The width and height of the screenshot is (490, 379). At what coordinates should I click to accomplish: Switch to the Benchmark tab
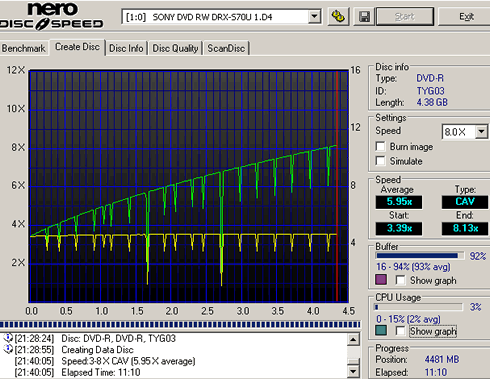[x=23, y=49]
